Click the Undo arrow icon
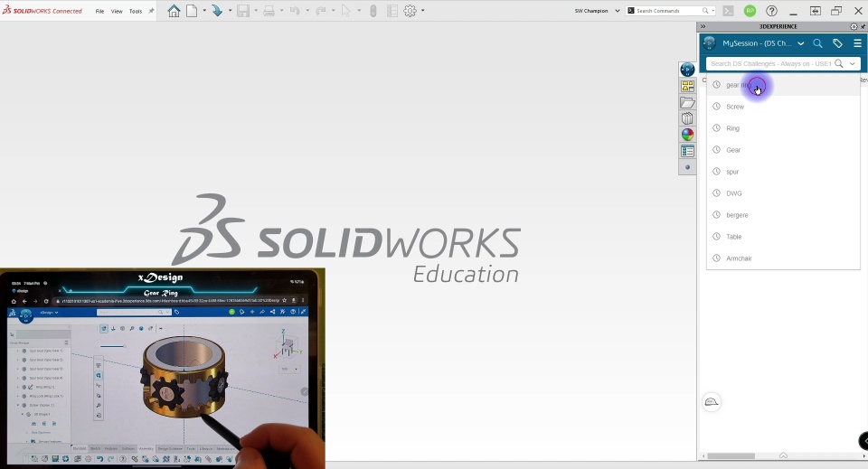This screenshot has width=868, height=469. point(295,11)
